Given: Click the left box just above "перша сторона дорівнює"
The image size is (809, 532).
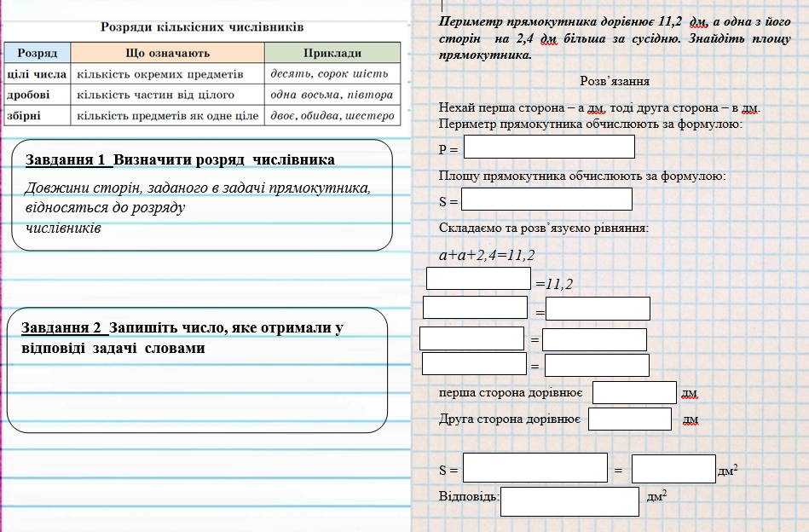Looking at the screenshot, I should (474, 364).
